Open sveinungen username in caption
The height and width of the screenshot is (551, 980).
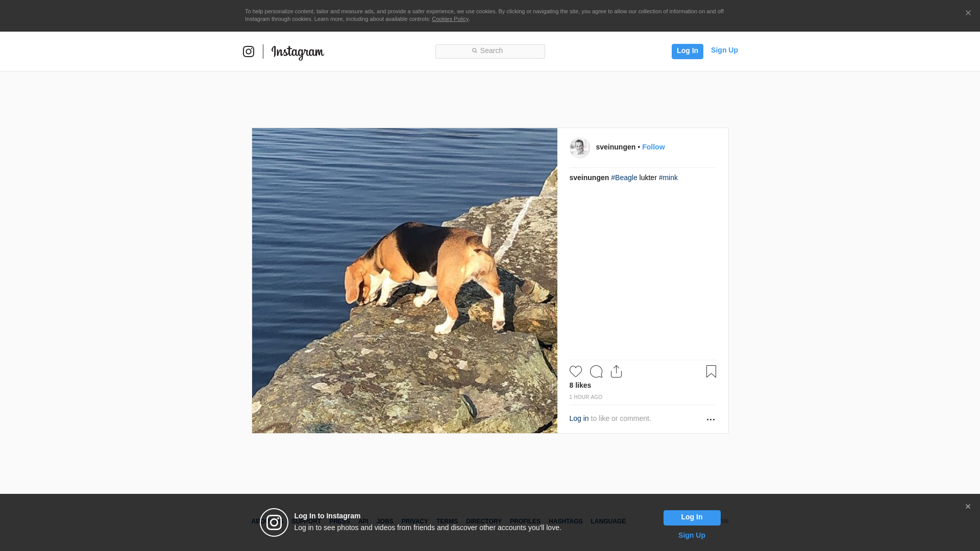click(589, 178)
